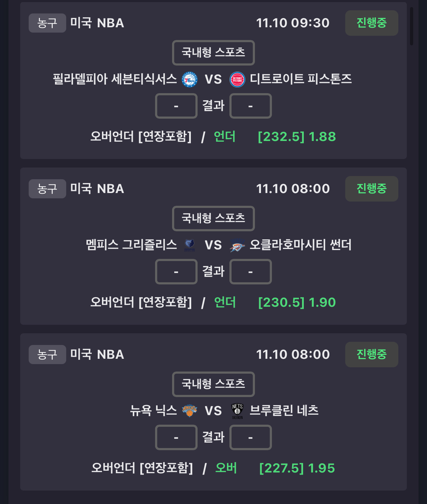
Task: Click the Oklahoma City result score box
Action: click(250, 272)
